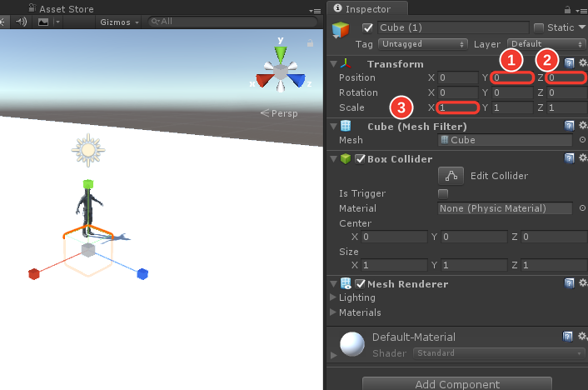This screenshot has height=390, width=588.
Task: Open scene view panel options menu
Action: pyautogui.click(x=315, y=11)
